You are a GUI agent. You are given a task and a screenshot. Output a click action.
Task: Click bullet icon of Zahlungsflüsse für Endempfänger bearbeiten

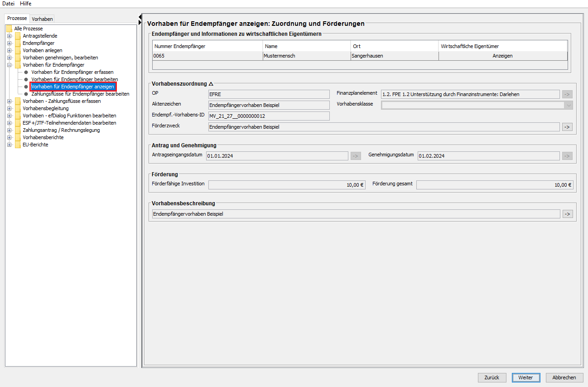[26, 94]
